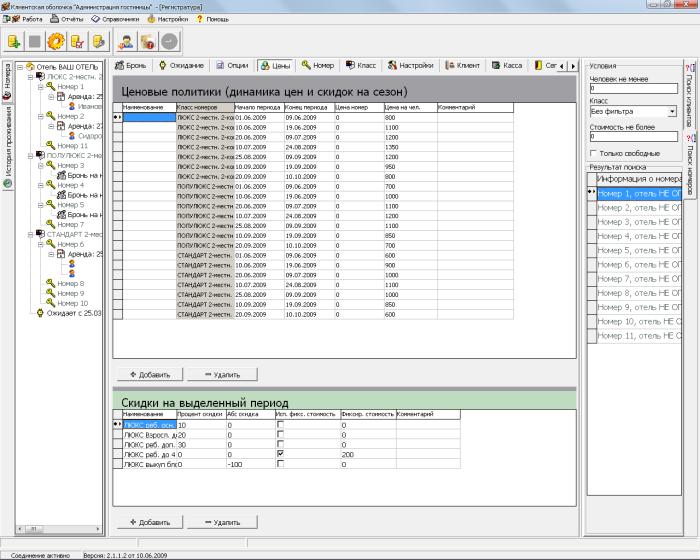700x560 pixels.
Task: Uncheck the fixed cost box with value 200
Action: tap(279, 454)
